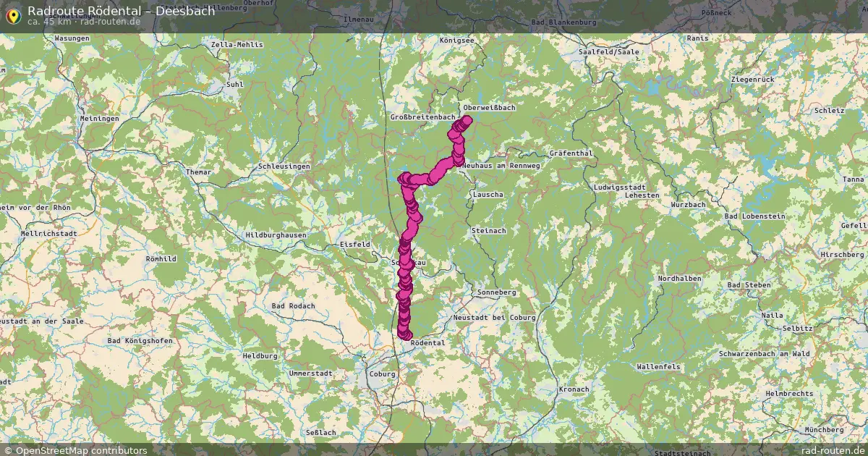Viewport: 868px width, 456px height.
Task: Click the Hildburghausen town label
Action: point(276,235)
